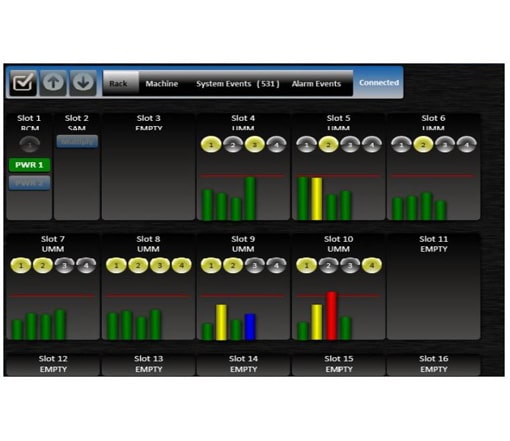Click the blue bar in Slot 9
Image resolution: width=510 pixels, height=441 pixels.
(250, 327)
